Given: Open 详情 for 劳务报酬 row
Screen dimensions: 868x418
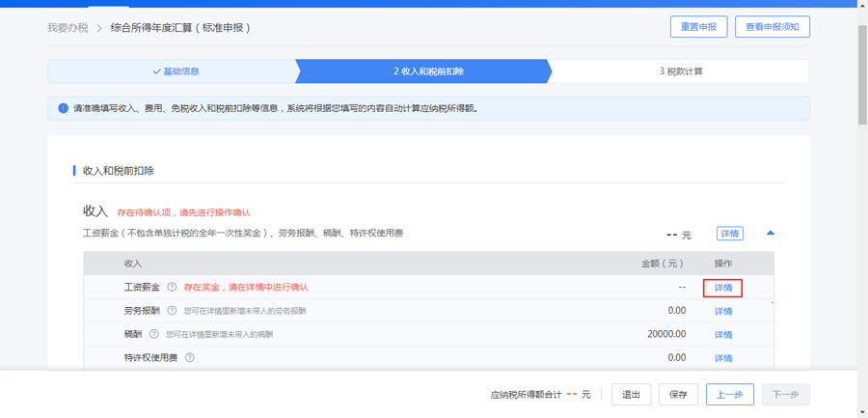Looking at the screenshot, I should 722,311.
